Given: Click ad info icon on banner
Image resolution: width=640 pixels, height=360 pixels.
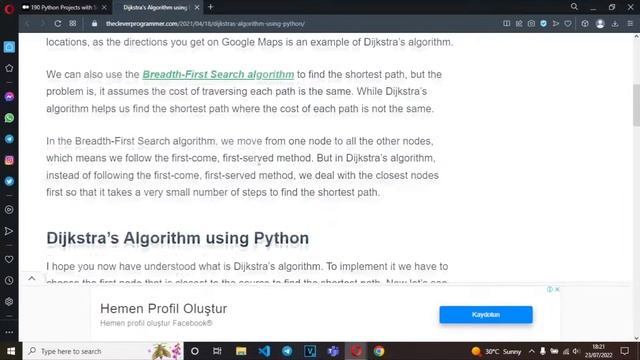Looking at the screenshot, I should click(550, 289).
